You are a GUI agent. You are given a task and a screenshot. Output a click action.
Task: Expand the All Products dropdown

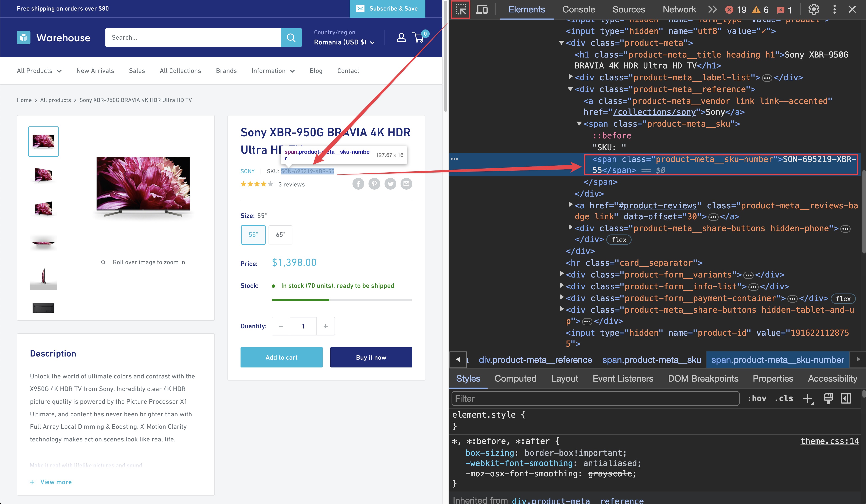click(x=39, y=71)
